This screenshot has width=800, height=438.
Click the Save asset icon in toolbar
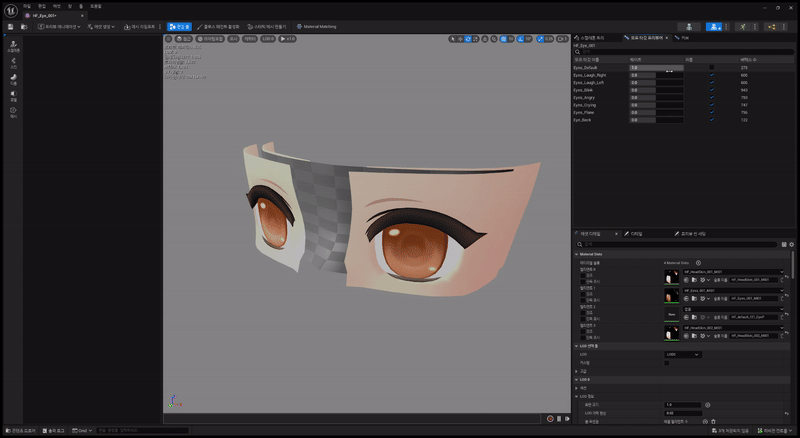click(9, 26)
